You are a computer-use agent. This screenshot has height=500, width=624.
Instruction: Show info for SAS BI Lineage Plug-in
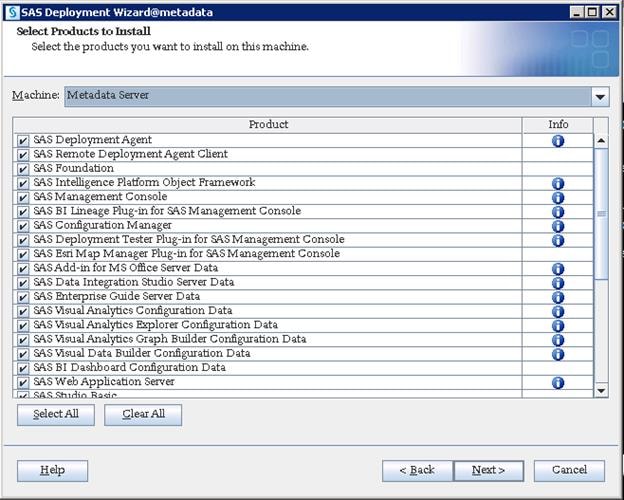pyautogui.click(x=558, y=212)
